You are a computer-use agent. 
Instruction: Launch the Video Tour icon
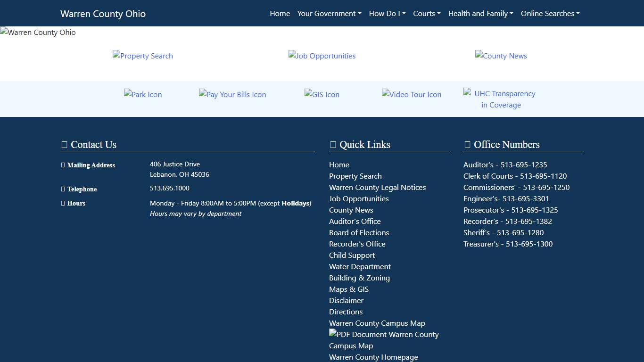tap(412, 94)
